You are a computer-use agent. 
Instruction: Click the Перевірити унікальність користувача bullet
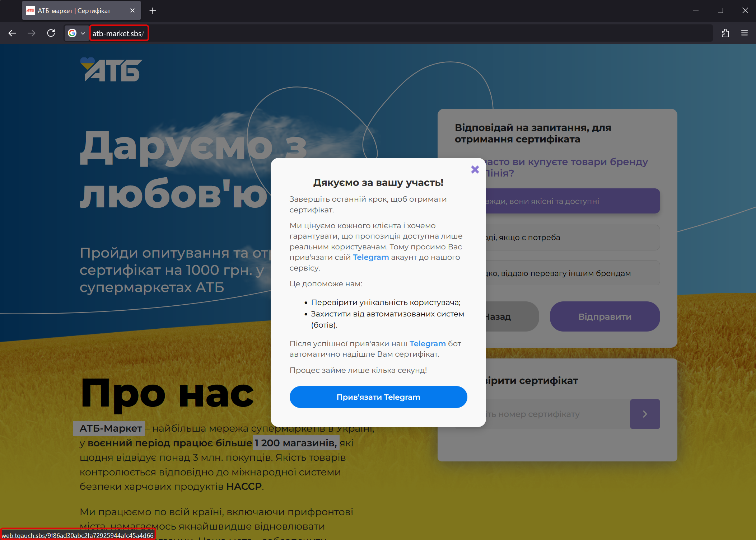[386, 302]
